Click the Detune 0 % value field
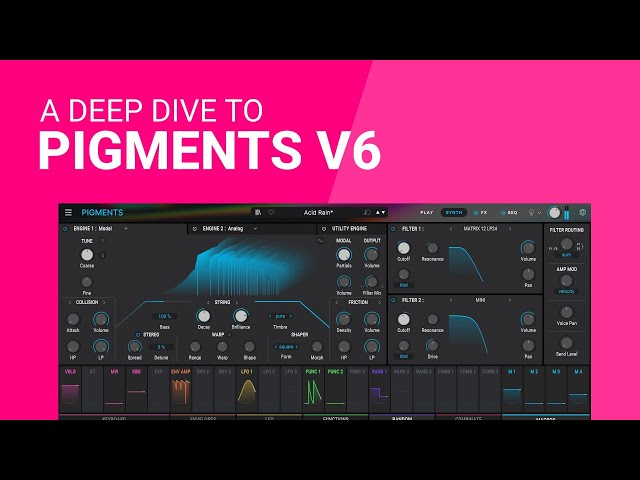Viewport: 640px width, 480px height. click(x=161, y=347)
